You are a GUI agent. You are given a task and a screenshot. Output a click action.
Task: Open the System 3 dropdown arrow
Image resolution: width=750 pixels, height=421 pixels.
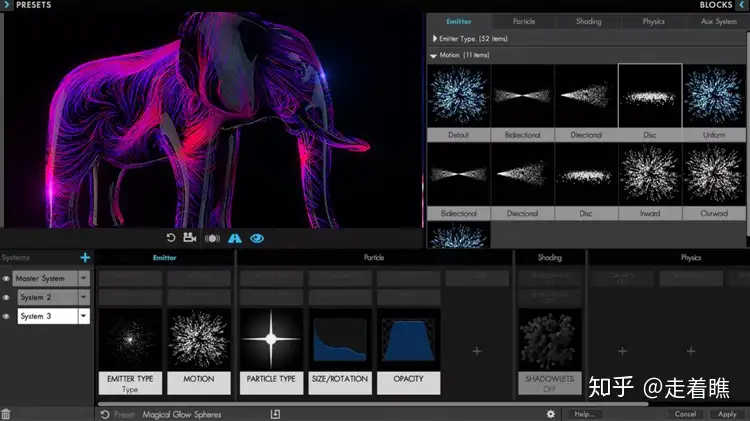(84, 316)
